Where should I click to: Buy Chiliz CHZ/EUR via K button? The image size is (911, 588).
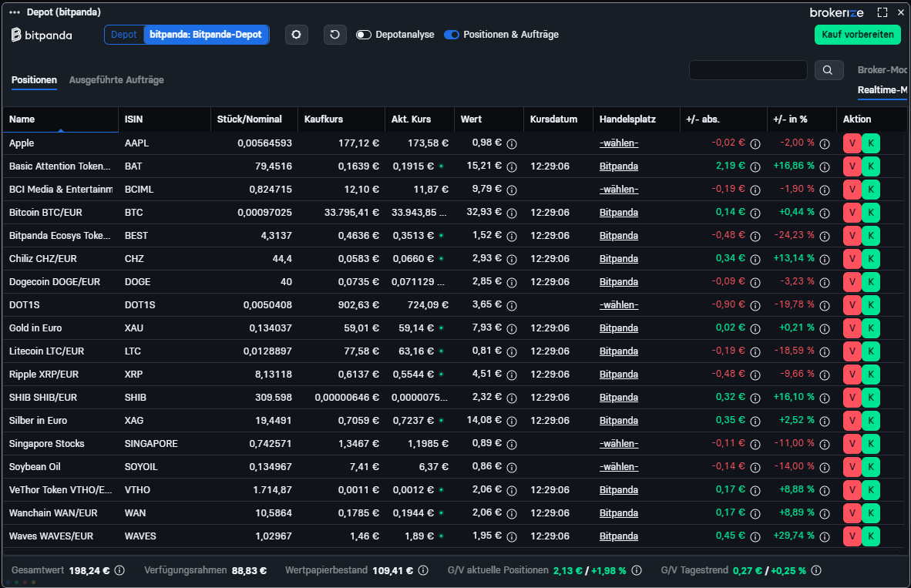pyautogui.click(x=871, y=259)
